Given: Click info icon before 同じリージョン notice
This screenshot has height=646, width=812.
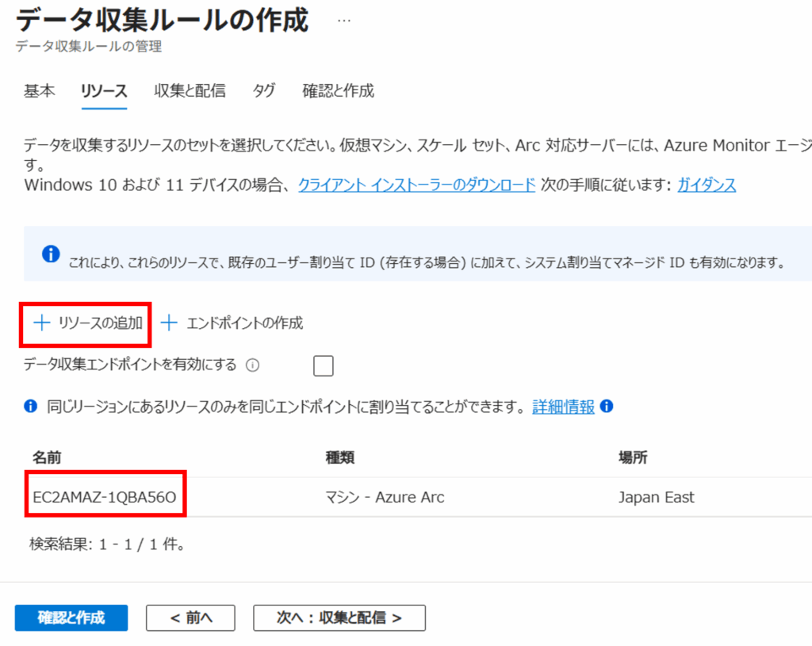Looking at the screenshot, I should (x=31, y=407).
